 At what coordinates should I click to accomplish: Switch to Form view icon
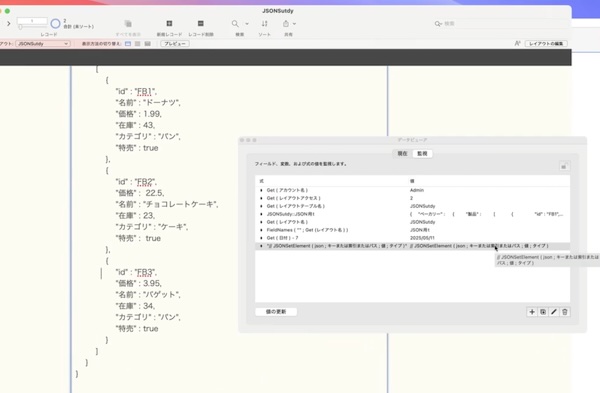128,44
